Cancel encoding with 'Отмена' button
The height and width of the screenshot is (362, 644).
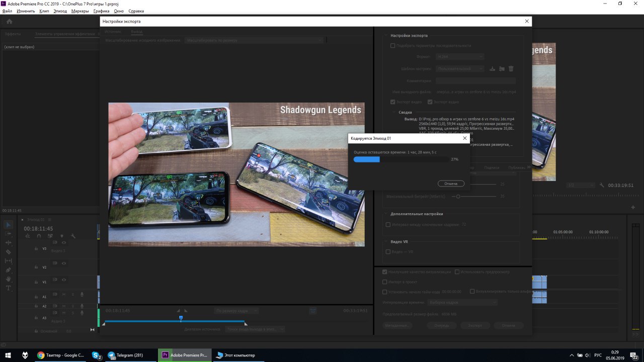click(451, 184)
